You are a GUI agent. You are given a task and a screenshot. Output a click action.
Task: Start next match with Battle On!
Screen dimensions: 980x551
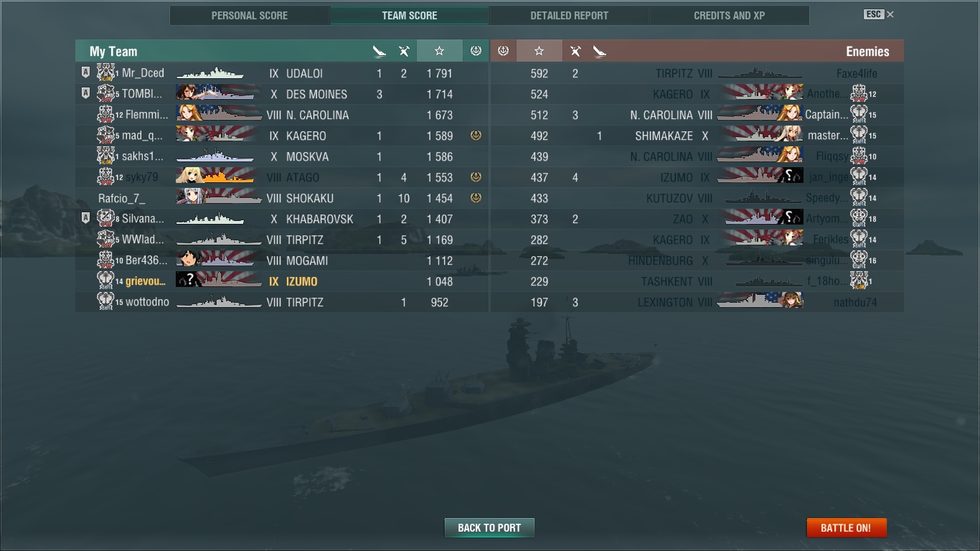pyautogui.click(x=847, y=528)
